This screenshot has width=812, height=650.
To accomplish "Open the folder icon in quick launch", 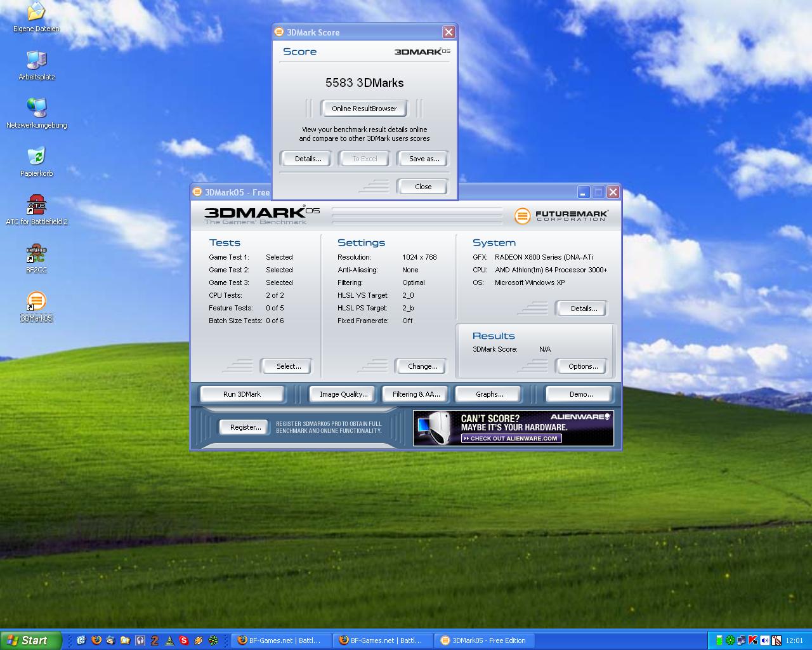I will tap(125, 640).
